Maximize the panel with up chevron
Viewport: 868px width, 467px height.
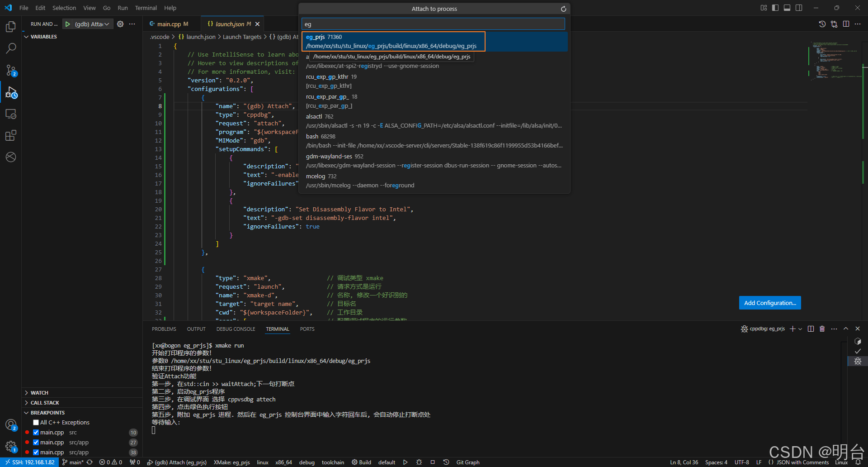[846, 329]
